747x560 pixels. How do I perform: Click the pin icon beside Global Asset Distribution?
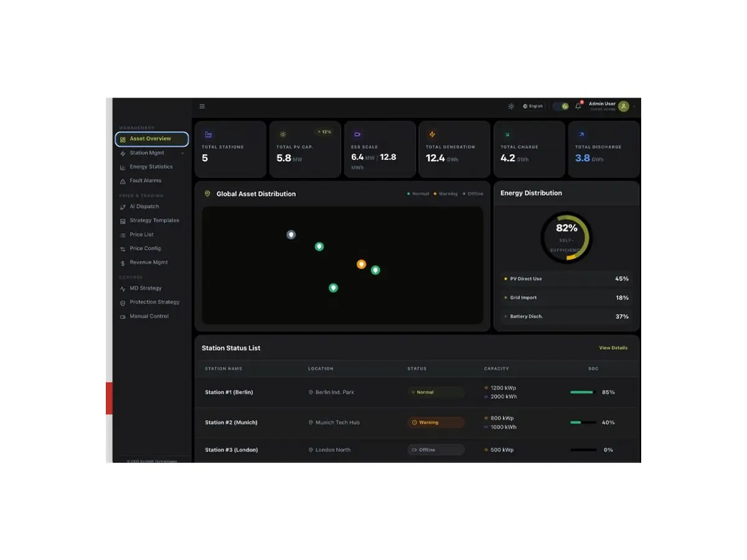click(x=207, y=194)
